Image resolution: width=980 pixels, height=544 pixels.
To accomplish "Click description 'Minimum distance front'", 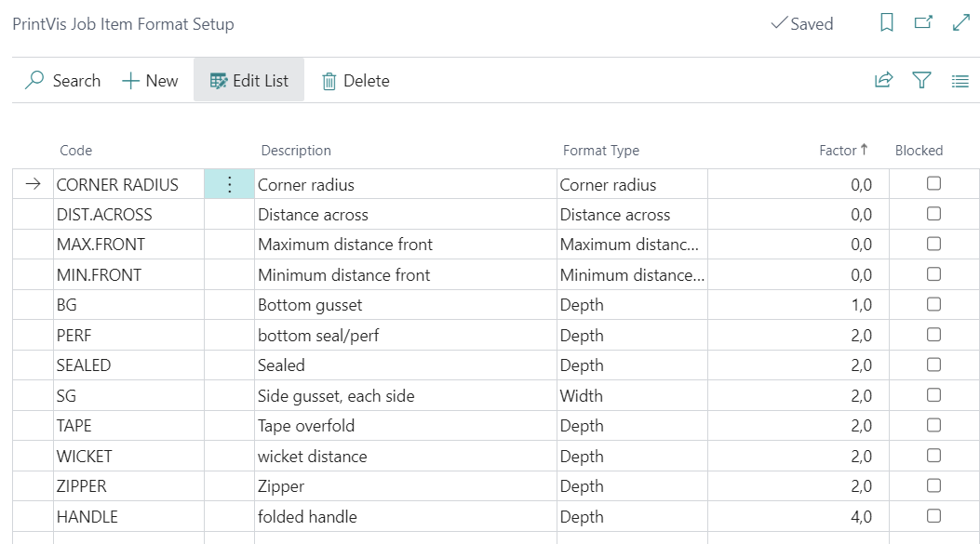I will pos(343,275).
